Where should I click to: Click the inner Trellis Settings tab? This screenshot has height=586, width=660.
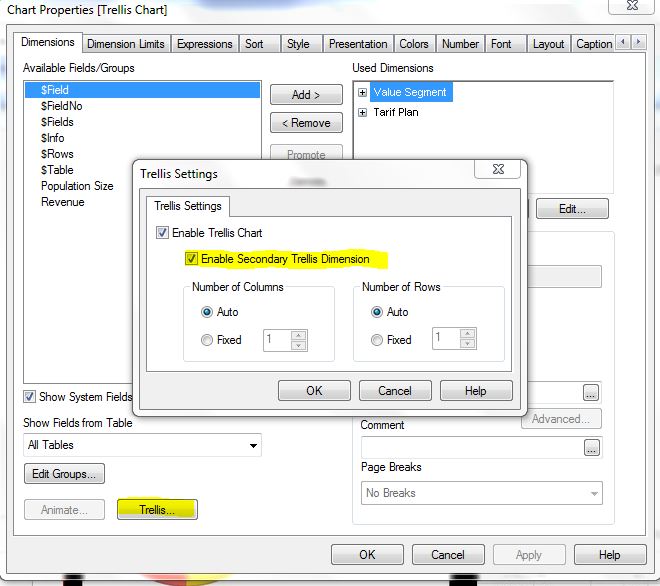(x=188, y=206)
